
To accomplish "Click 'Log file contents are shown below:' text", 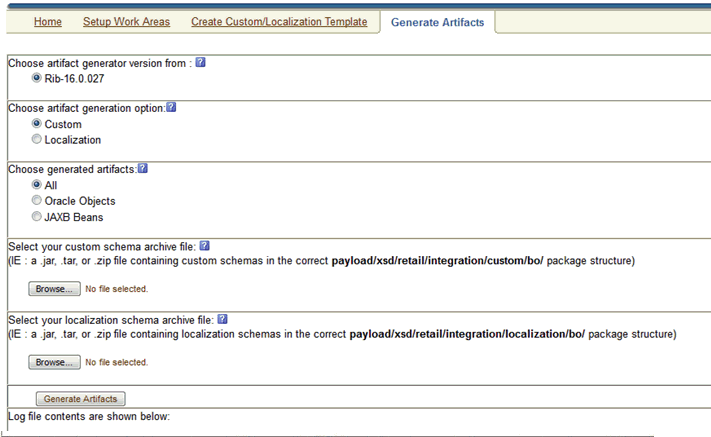I will pyautogui.click(x=89, y=416).
